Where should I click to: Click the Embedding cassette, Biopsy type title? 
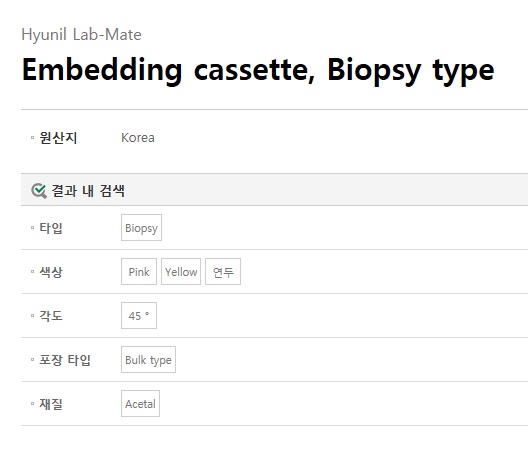(258, 71)
